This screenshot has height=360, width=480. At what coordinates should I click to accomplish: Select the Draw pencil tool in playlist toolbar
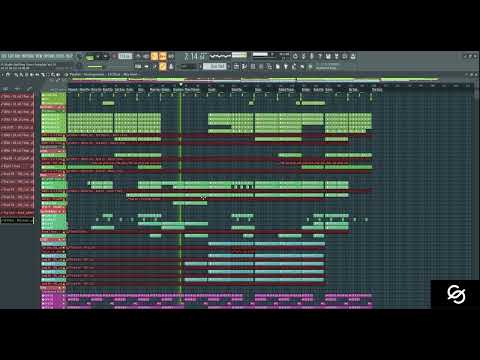pos(16,75)
